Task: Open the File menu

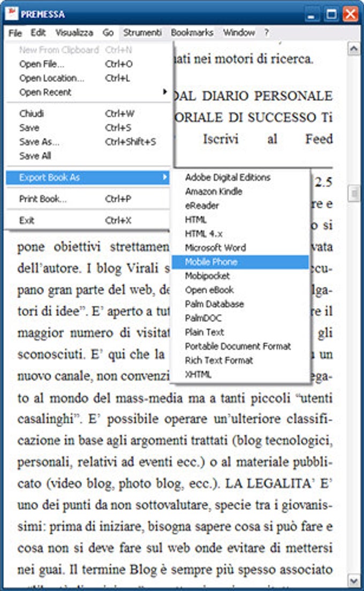Action: 15,33
